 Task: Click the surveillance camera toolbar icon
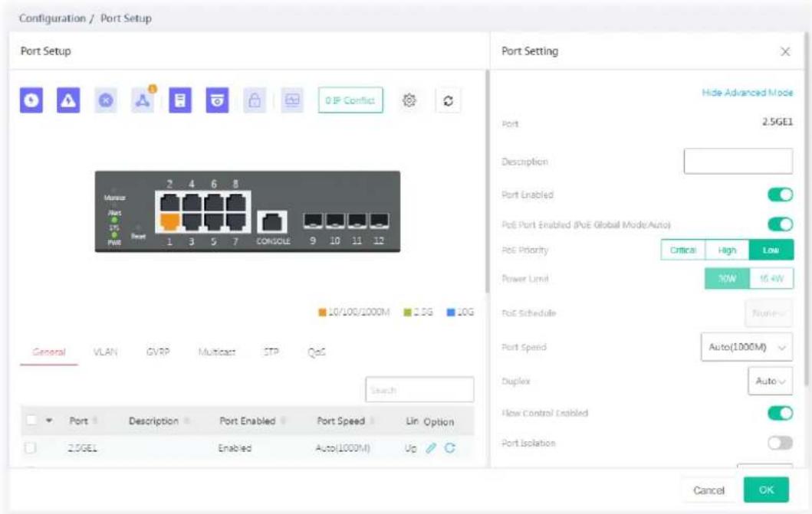click(x=218, y=100)
